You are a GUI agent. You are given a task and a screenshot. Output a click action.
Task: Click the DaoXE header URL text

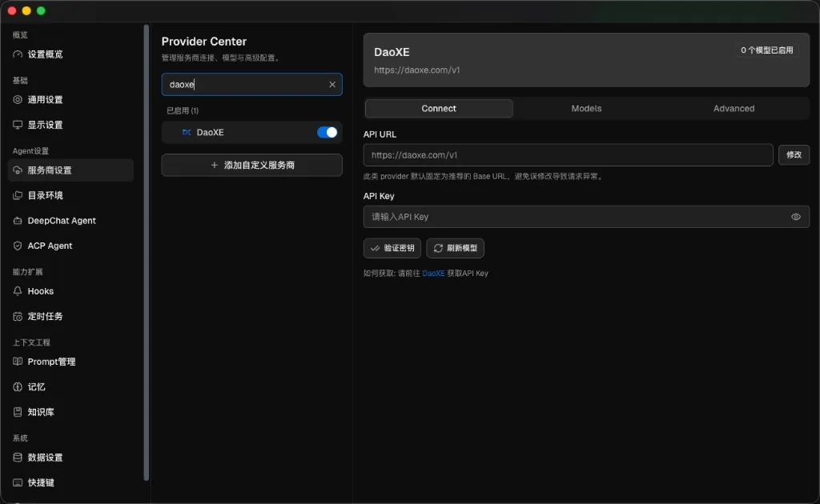coord(416,70)
